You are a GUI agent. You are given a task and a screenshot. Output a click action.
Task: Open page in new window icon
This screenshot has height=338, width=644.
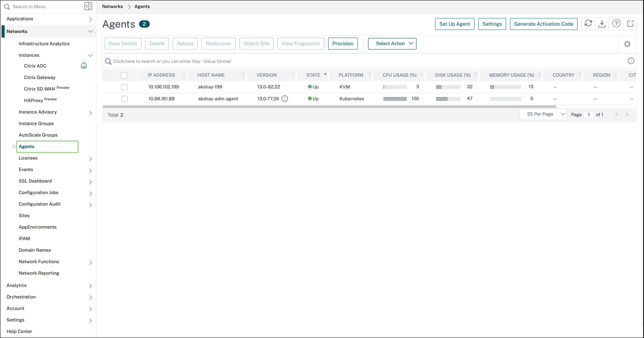coord(630,24)
